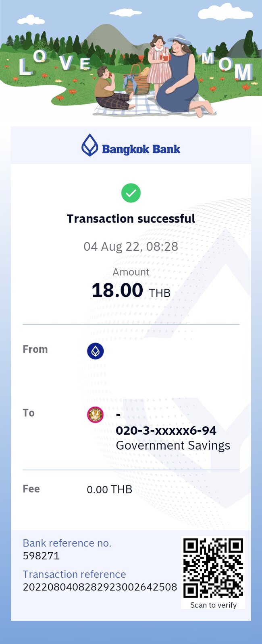Click the Government Savings Bank round icon
The height and width of the screenshot is (644, 262).
(96, 415)
